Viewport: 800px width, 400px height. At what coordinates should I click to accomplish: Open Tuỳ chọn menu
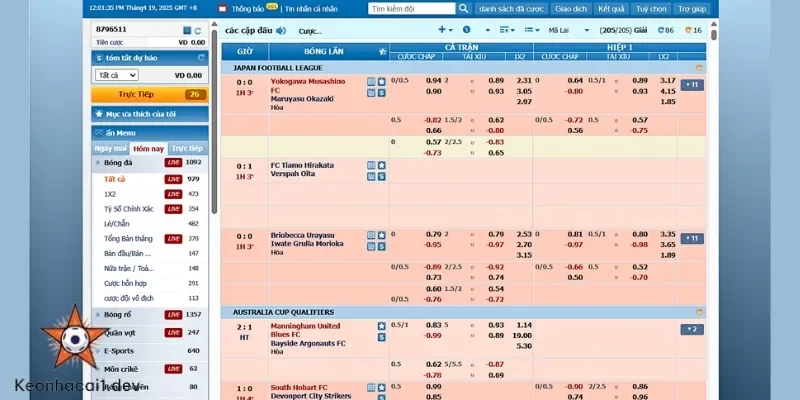(651, 9)
